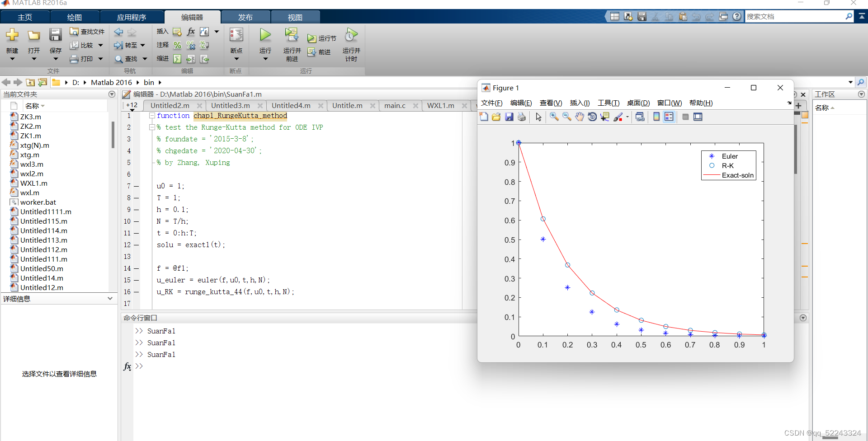868x441 pixels.
Task: Open the 比较 compare dropdown
Action: (101, 45)
